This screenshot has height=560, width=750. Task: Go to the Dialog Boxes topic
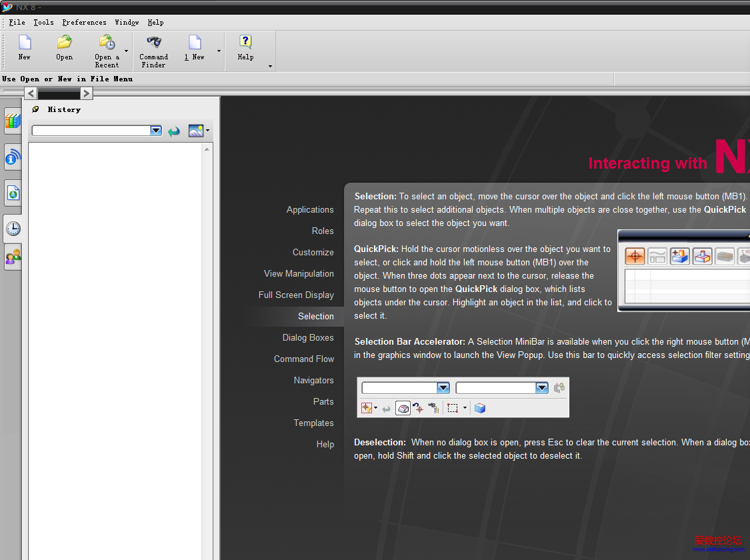(x=308, y=337)
